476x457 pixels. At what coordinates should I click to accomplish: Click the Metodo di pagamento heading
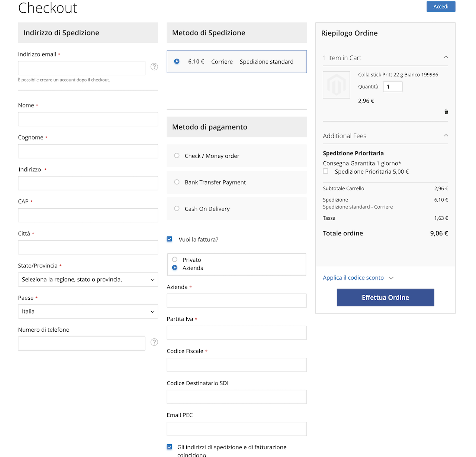click(209, 127)
